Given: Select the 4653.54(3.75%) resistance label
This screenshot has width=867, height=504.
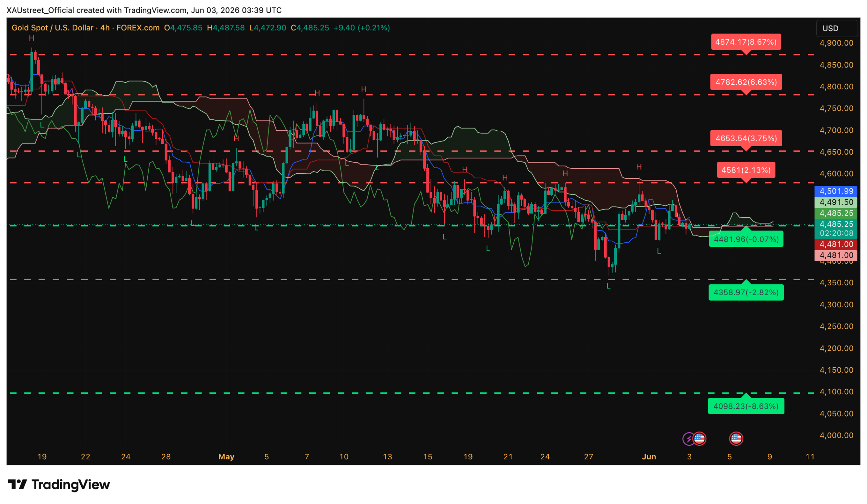Looking at the screenshot, I should tap(746, 138).
